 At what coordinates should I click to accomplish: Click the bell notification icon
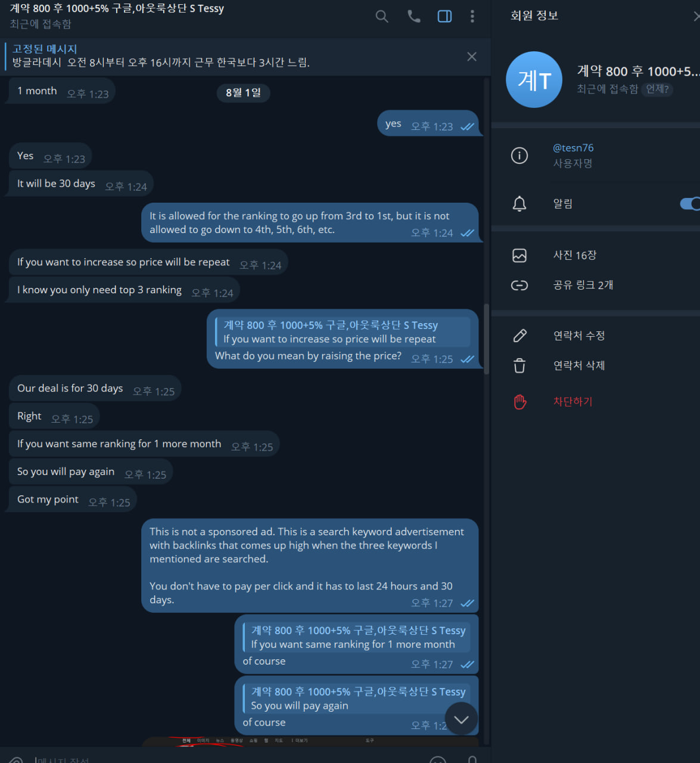519,204
